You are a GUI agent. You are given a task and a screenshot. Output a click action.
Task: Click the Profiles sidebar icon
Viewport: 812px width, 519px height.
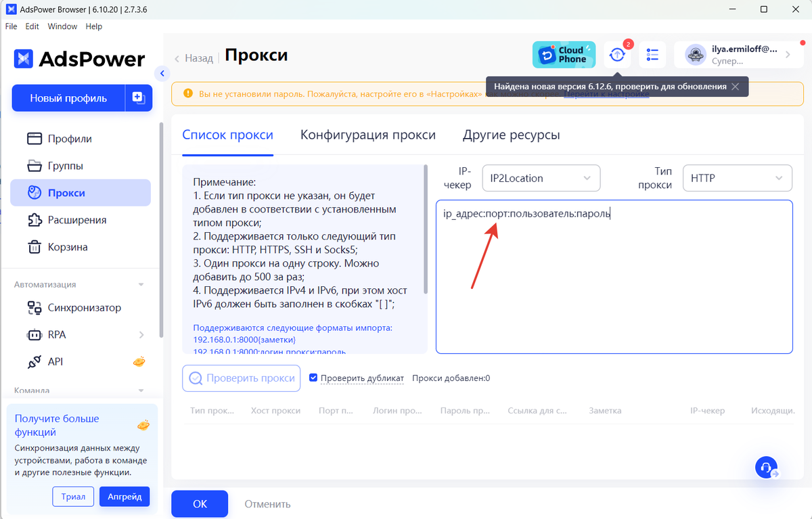pos(34,139)
